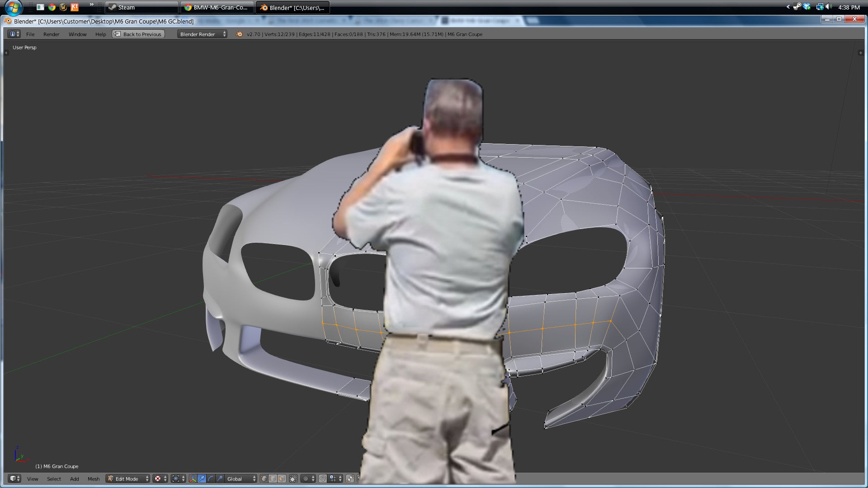This screenshot has height=488, width=868.
Task: Click the Blender icon in the title bar
Action: coord(8,21)
